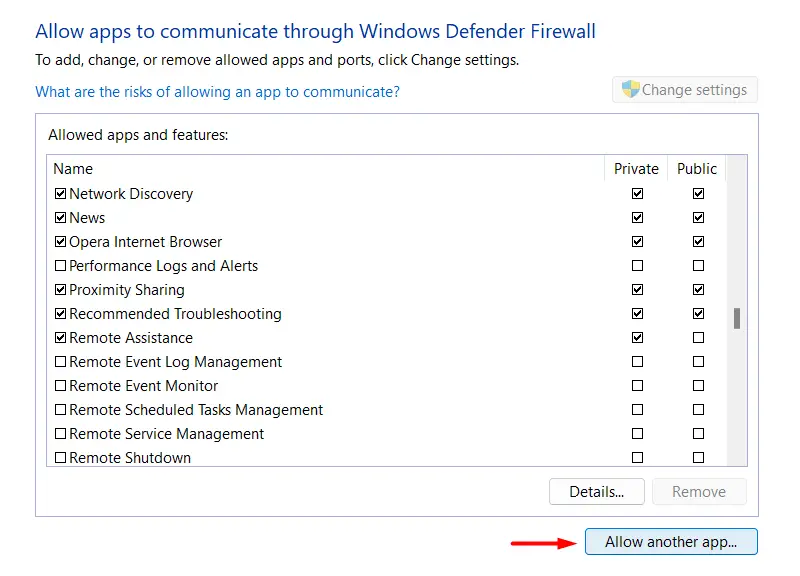Screen dimensions: 800x576
Task: Open Details for the selected app
Action: tap(596, 491)
